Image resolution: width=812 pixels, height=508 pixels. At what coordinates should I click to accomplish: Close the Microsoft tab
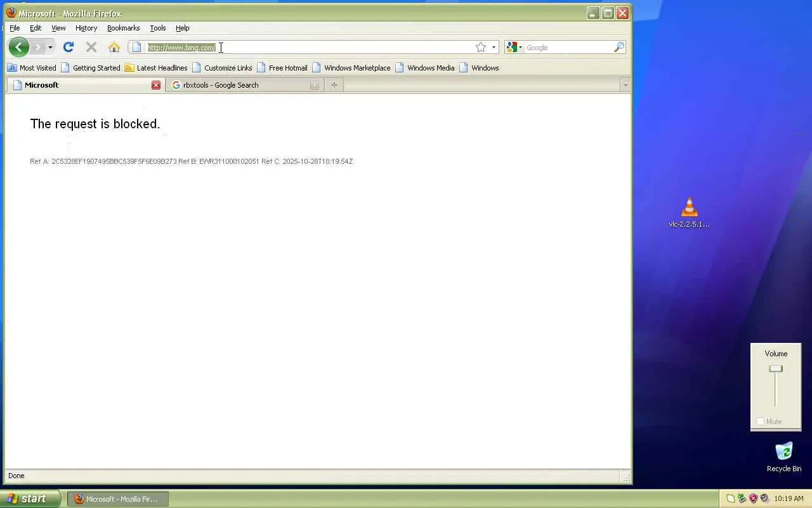(156, 84)
